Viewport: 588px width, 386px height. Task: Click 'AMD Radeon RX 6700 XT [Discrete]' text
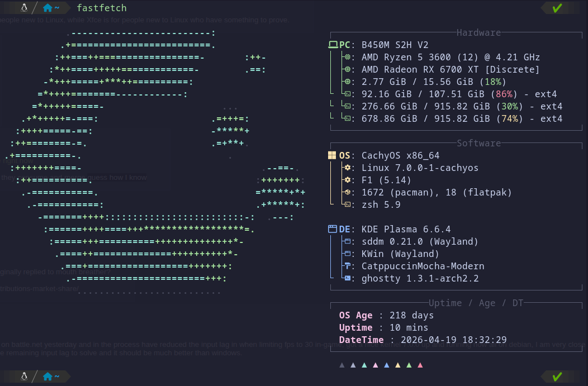(x=451, y=70)
